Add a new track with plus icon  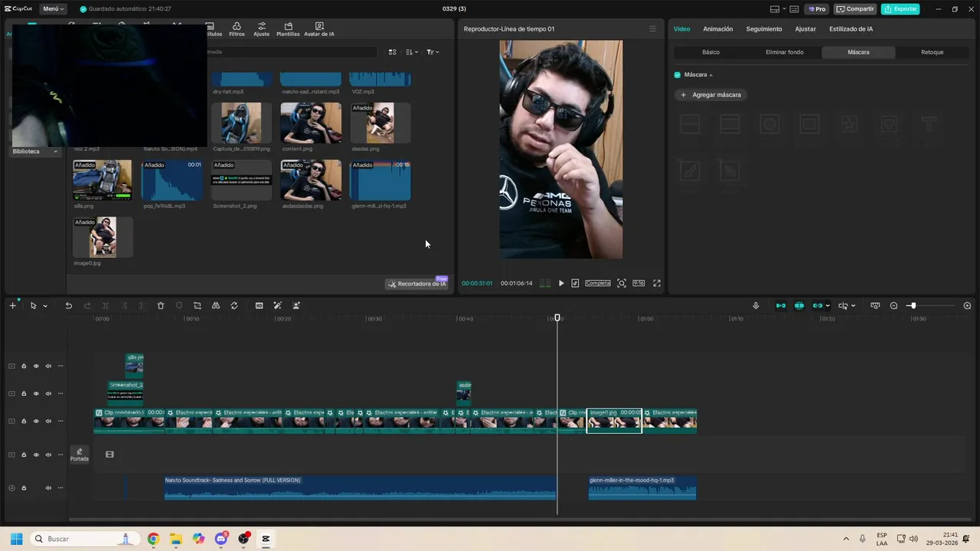coord(12,306)
